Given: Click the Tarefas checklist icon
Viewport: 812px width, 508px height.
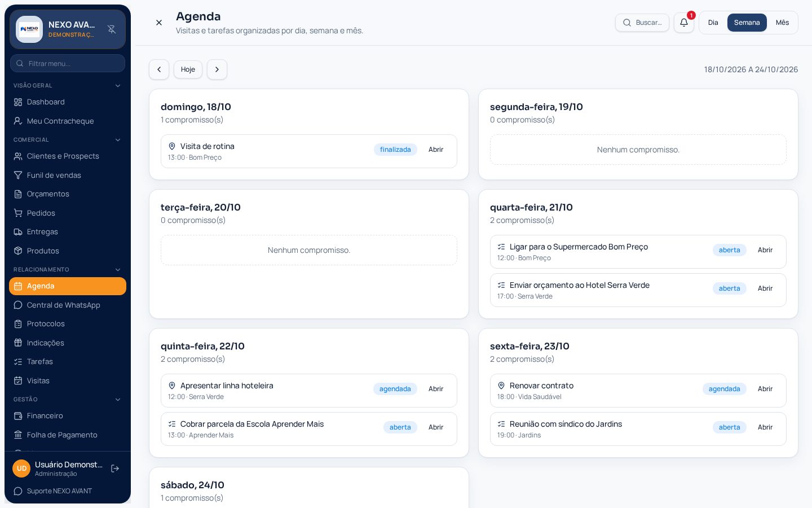Looking at the screenshot, I should click(x=18, y=362).
